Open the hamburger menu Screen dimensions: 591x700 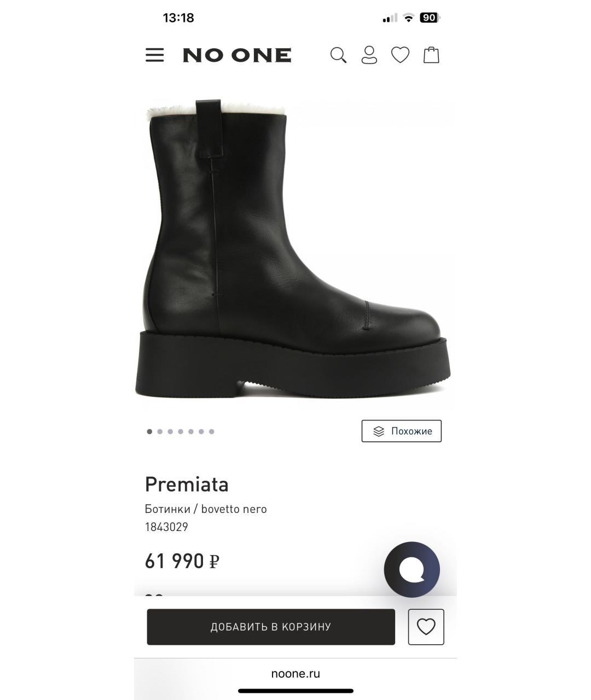155,55
